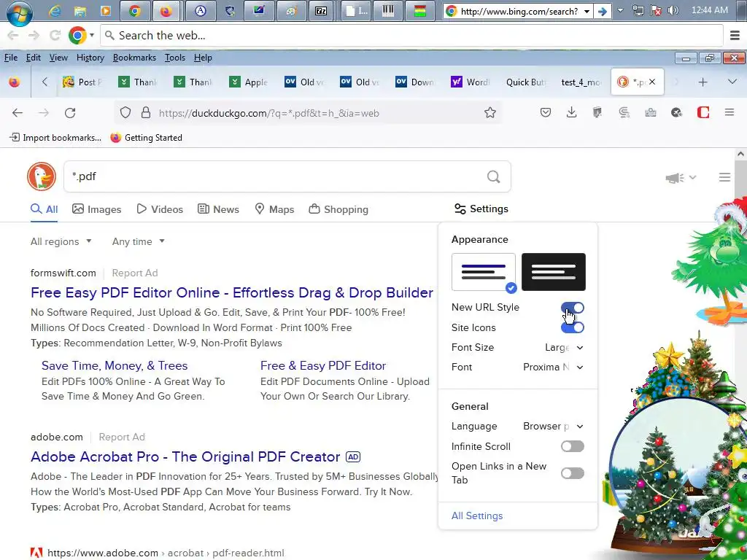Open the Language dropdown
747x560 pixels.
pos(553,426)
